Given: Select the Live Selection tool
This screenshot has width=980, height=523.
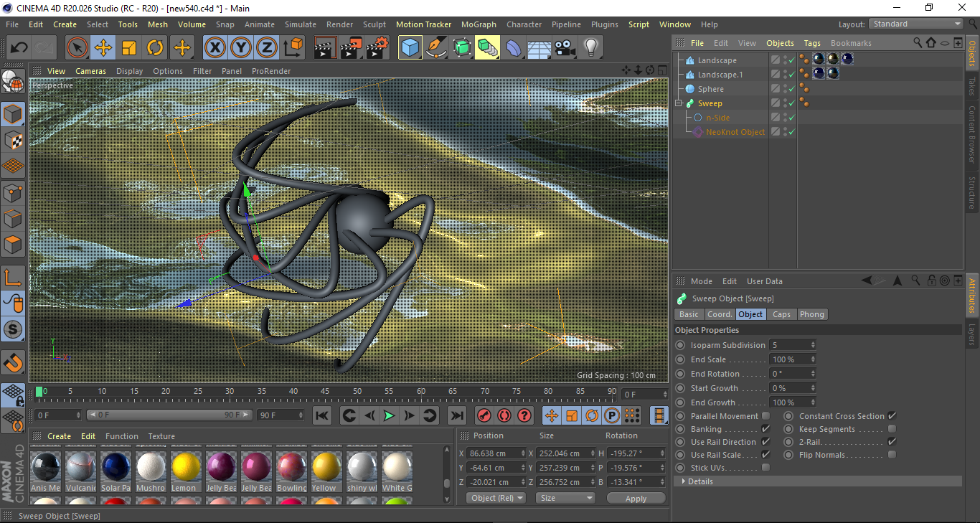Looking at the screenshot, I should coord(77,48).
